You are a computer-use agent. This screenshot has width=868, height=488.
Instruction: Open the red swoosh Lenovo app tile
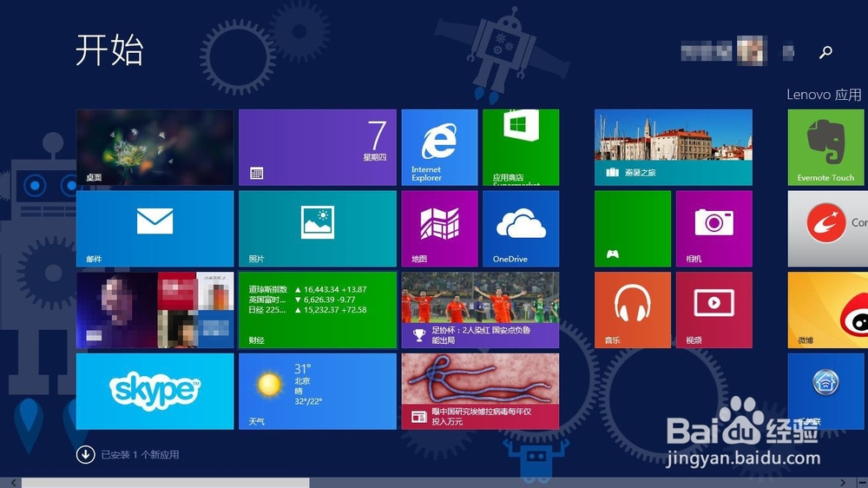click(x=827, y=228)
